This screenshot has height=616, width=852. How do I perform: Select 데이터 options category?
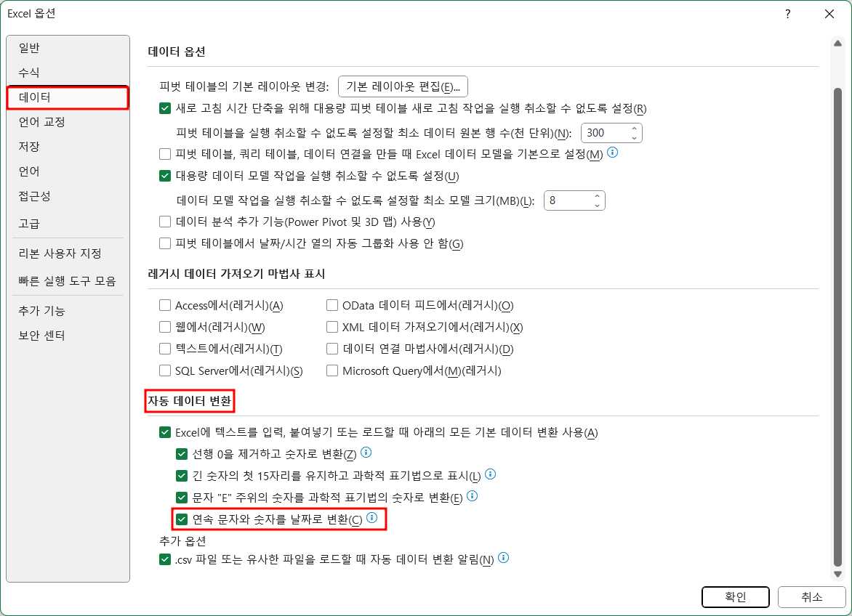tap(68, 97)
